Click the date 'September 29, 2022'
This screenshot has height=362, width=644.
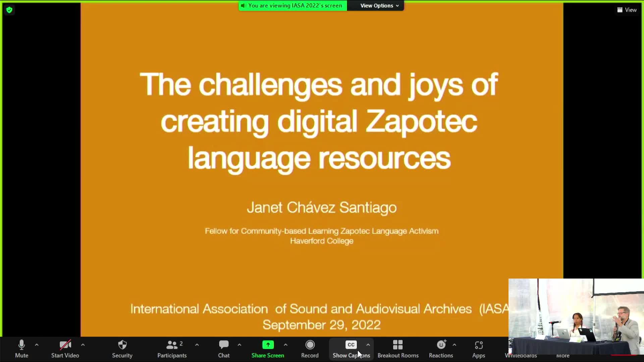pos(322,325)
